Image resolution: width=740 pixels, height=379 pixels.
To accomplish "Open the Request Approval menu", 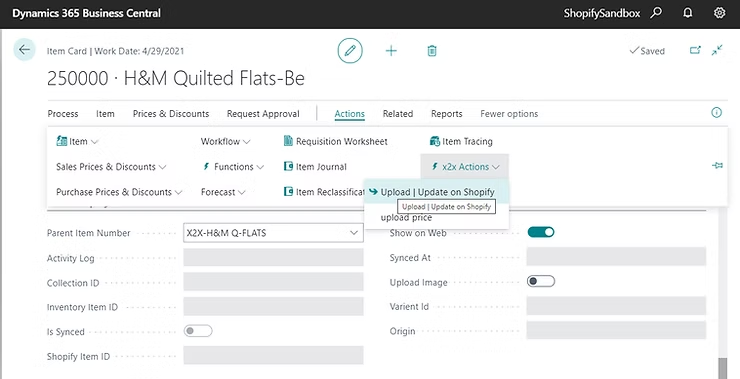I will [263, 114].
